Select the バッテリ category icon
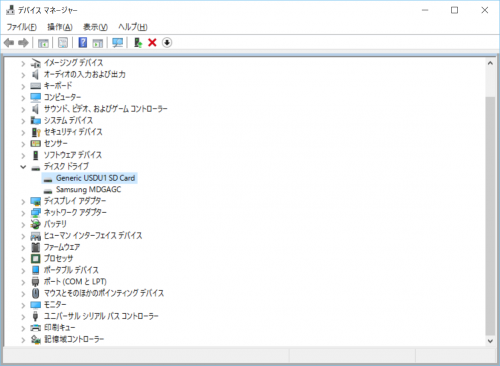This screenshot has height=366, width=500. coord(36,224)
